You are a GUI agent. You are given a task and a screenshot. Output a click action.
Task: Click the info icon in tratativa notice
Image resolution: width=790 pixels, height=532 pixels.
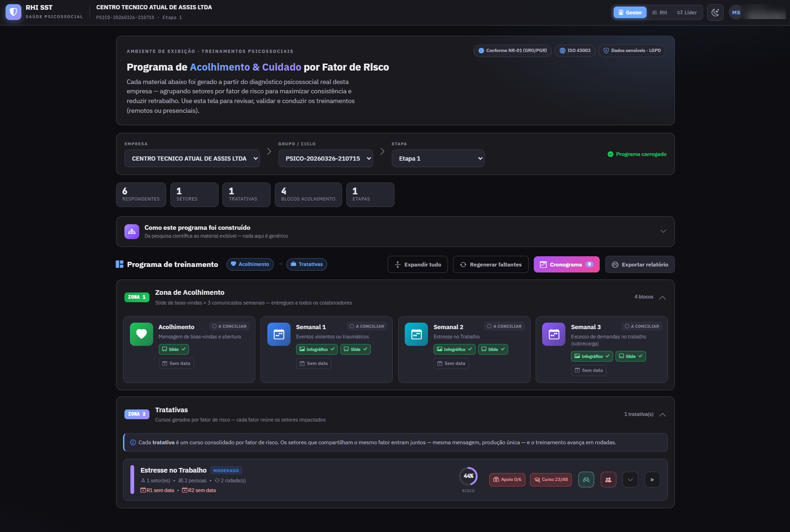133,442
